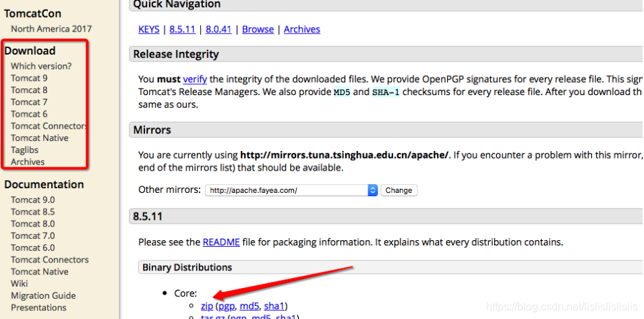Viewport: 644px width, 319px height.
Task: Click the Release Integrity section heading
Action: coord(176,54)
